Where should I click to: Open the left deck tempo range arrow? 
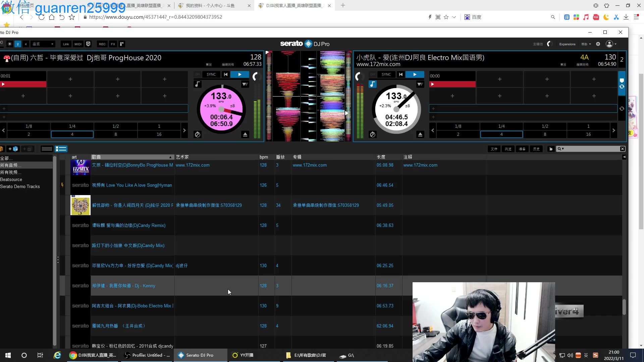click(x=245, y=84)
